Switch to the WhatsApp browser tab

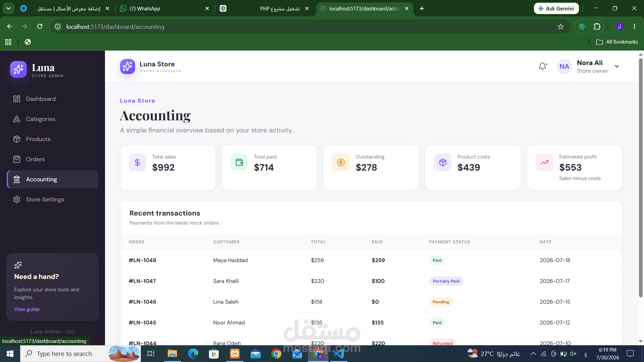[164, 8]
